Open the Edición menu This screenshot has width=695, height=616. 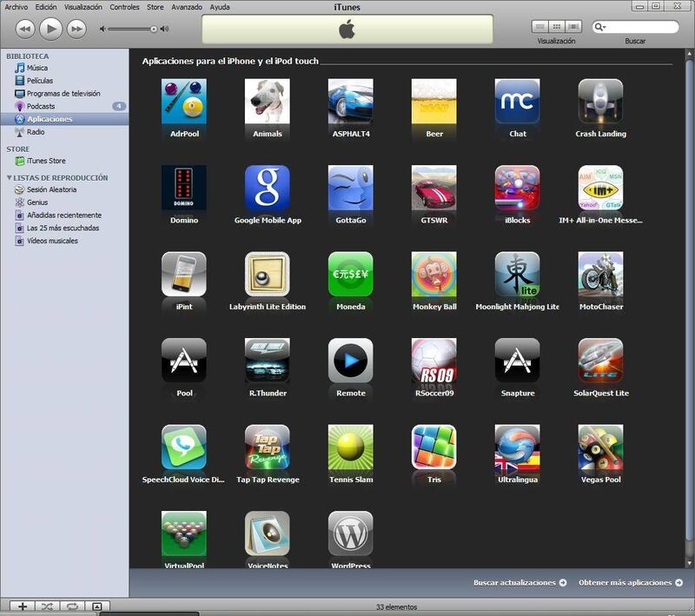coord(46,7)
